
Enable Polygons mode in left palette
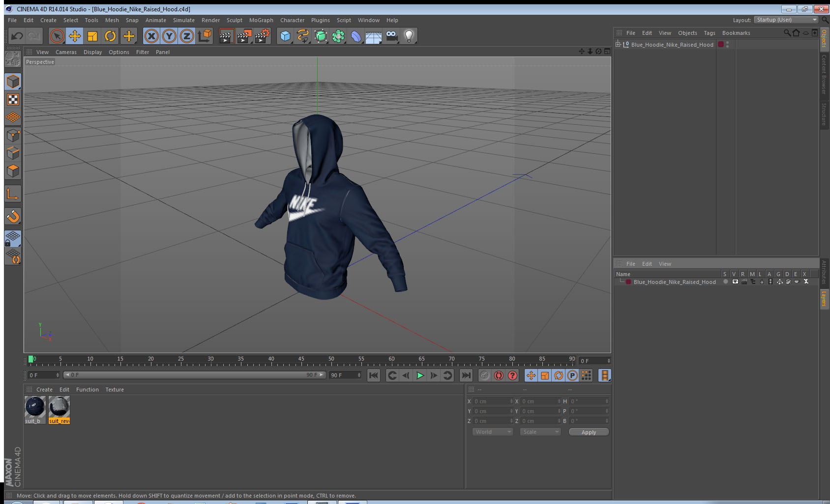tap(13, 170)
